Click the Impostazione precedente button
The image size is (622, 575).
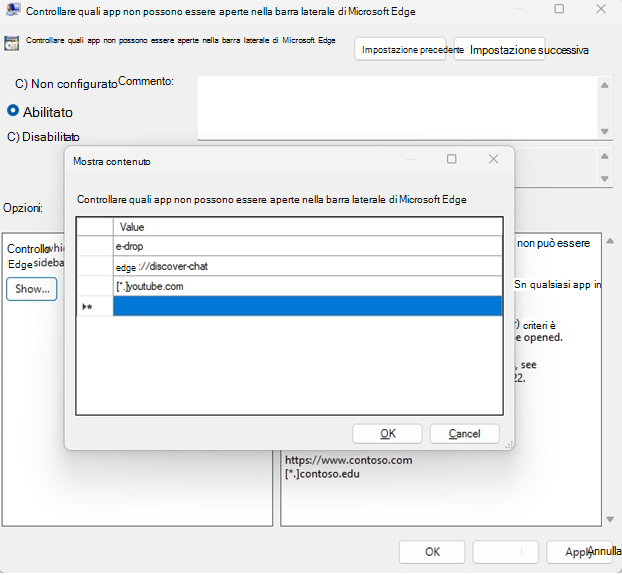(400, 50)
